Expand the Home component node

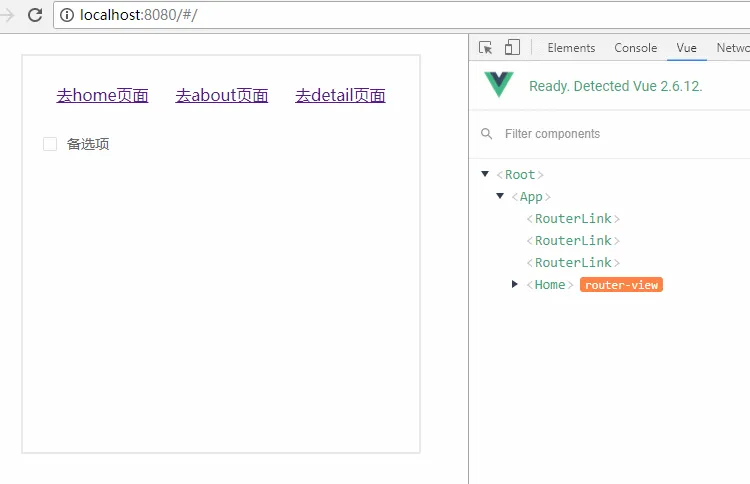pyautogui.click(x=515, y=284)
